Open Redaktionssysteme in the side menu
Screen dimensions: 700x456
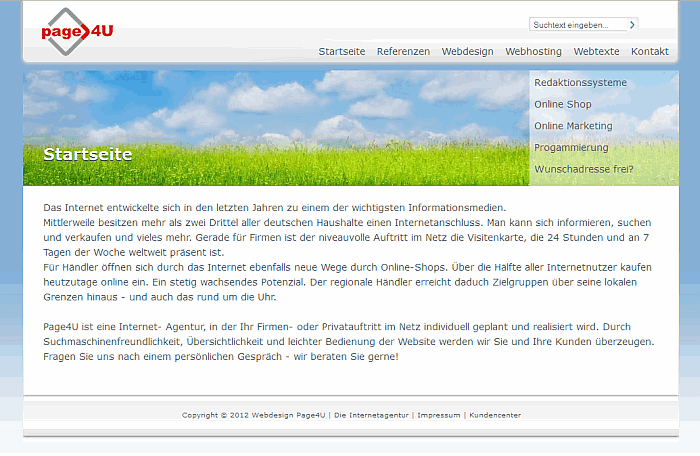pos(580,83)
